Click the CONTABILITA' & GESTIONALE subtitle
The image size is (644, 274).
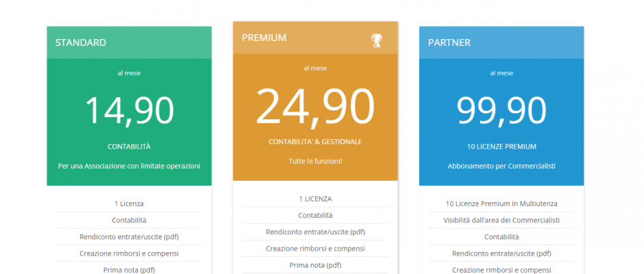tap(315, 142)
